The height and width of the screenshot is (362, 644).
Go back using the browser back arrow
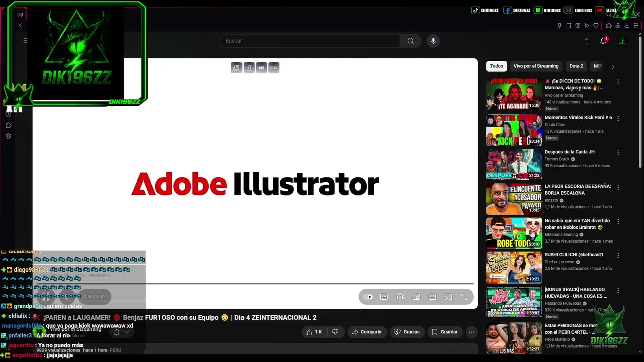(20, 25)
